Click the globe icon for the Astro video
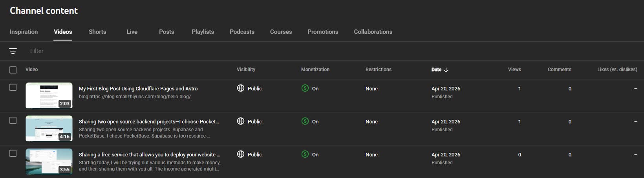This screenshot has width=644, height=178. (241, 88)
